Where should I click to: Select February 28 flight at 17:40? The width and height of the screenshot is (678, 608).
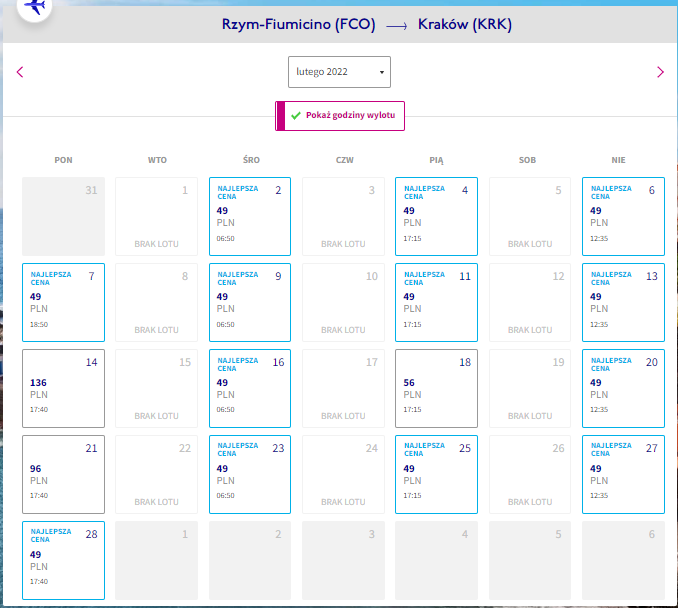[x=64, y=560]
